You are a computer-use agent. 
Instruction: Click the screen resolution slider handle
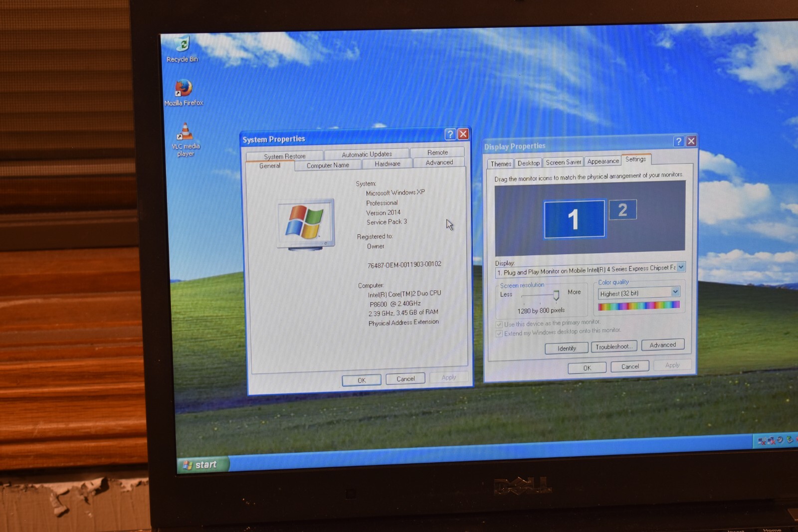click(x=556, y=295)
